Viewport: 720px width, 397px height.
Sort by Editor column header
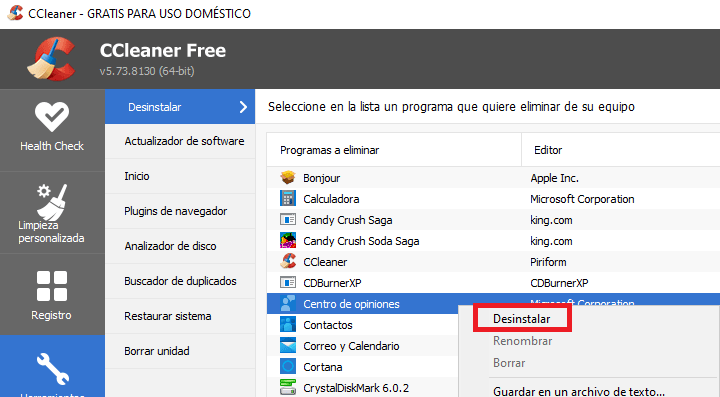click(x=621, y=150)
